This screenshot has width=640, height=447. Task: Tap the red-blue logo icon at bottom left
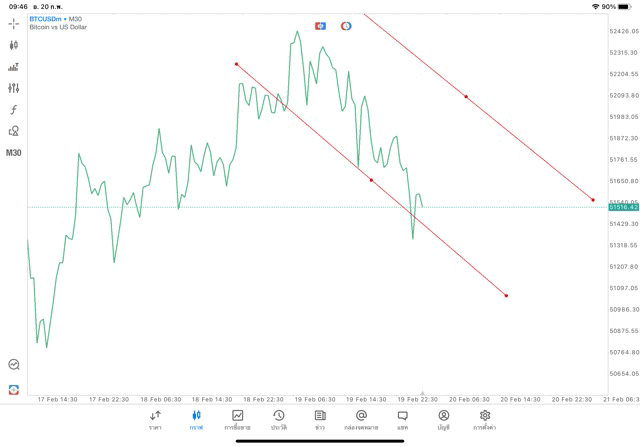[14, 388]
